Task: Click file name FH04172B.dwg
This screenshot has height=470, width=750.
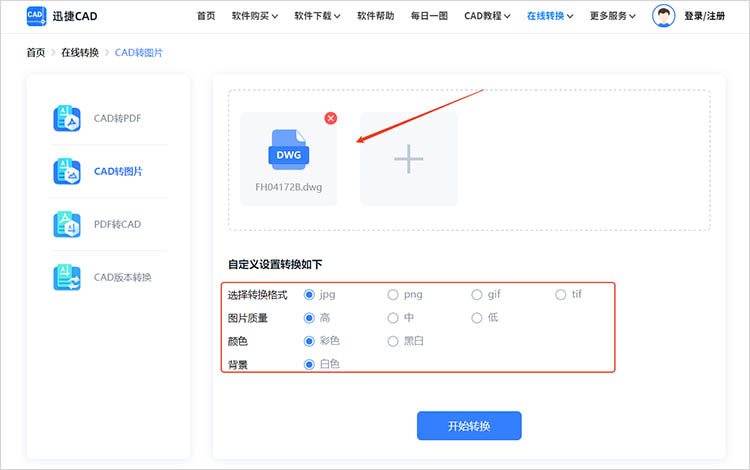Action: tap(288, 187)
